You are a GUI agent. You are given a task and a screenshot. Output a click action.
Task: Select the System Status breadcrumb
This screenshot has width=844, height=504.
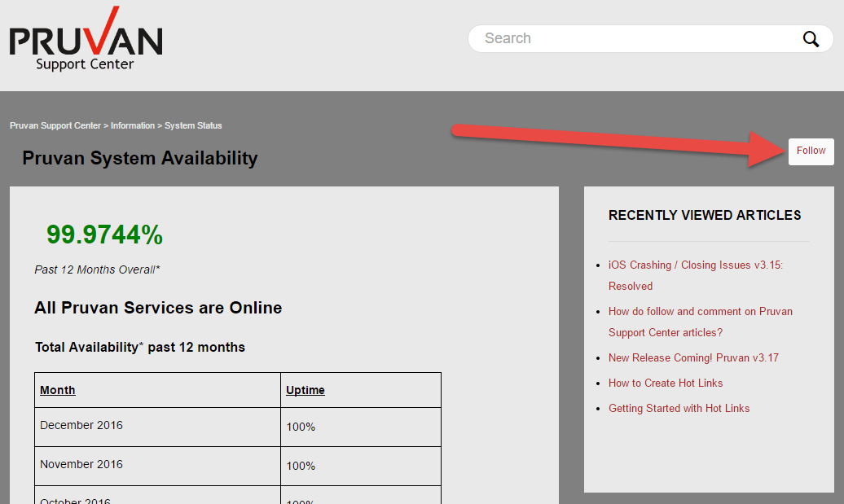point(193,125)
